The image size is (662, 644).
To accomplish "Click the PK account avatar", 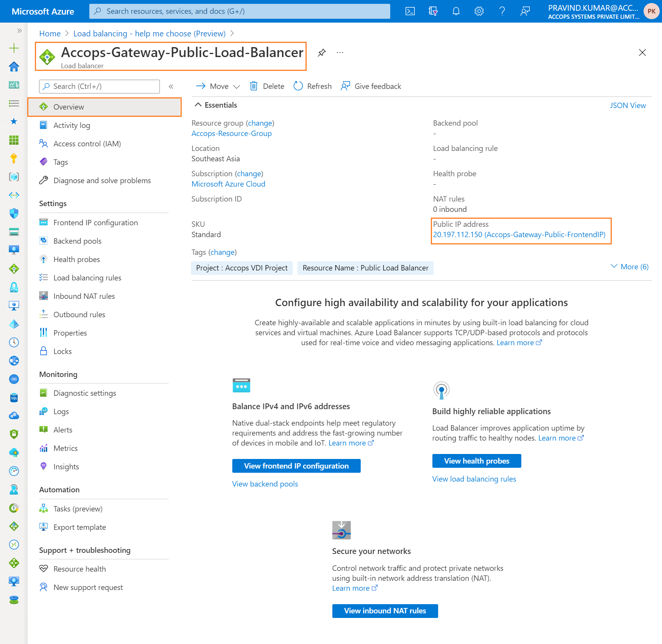I will pos(651,11).
